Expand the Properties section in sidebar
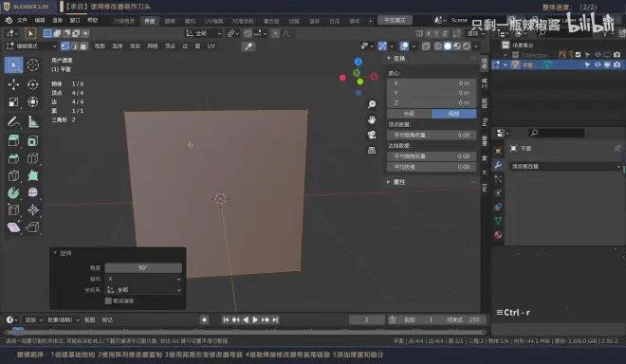 [389, 182]
